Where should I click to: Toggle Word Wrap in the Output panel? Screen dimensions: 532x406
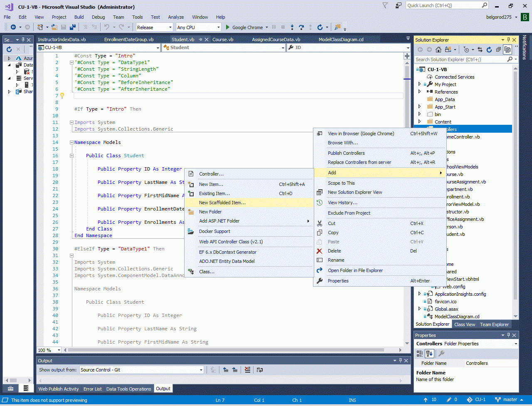(259, 370)
